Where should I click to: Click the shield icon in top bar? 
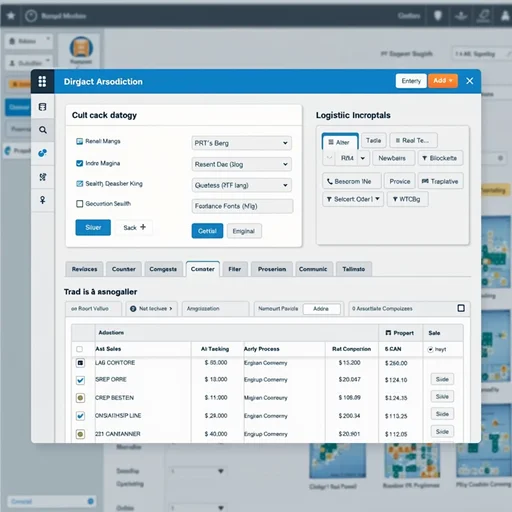(438, 15)
